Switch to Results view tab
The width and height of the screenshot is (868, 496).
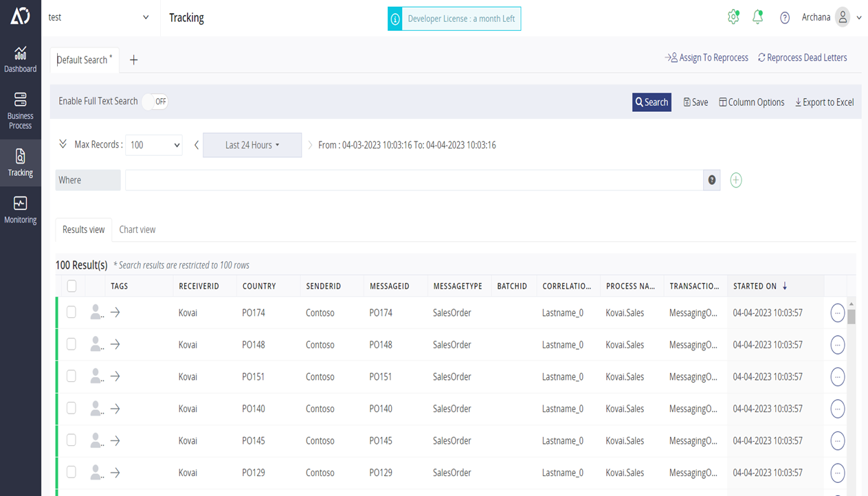pyautogui.click(x=84, y=229)
